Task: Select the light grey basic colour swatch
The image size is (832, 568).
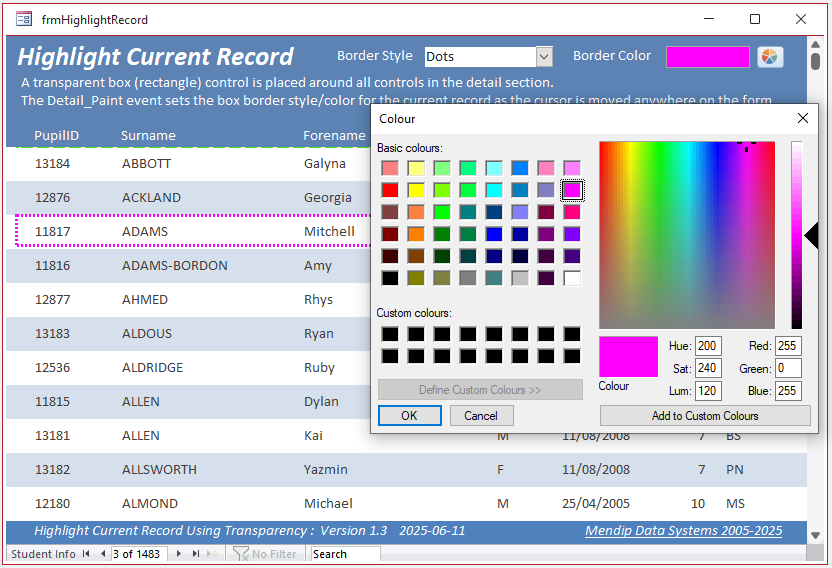Action: click(520, 278)
